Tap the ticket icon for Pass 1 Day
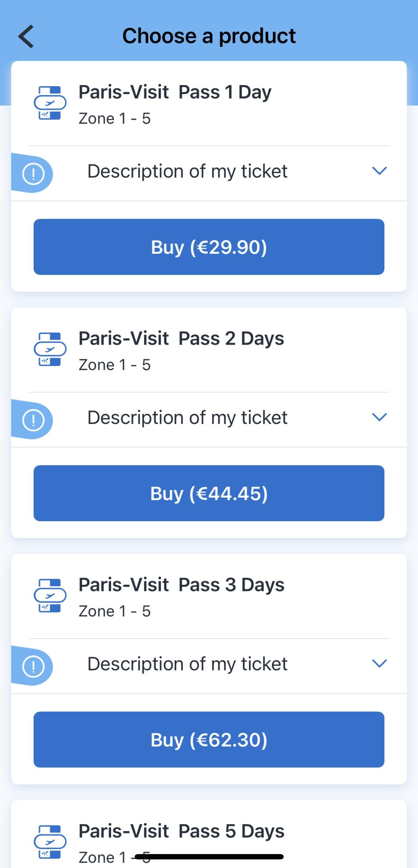Screen dimensions: 418x868 50,103
